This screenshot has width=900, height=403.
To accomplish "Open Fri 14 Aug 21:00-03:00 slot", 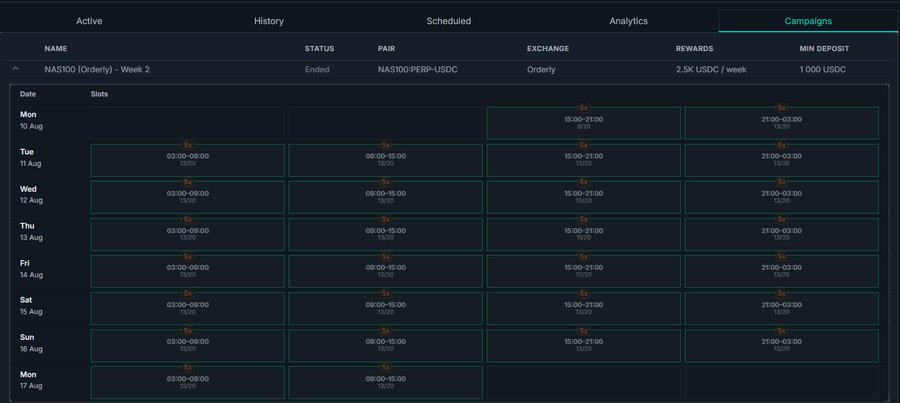I will [x=781, y=271].
